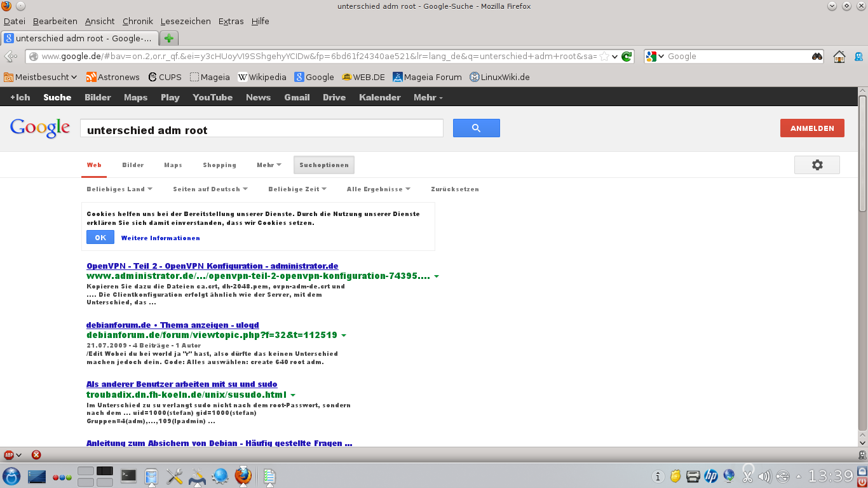The height and width of the screenshot is (488, 868).
Task: Open the Bearbeiten menu
Action: [x=55, y=21]
